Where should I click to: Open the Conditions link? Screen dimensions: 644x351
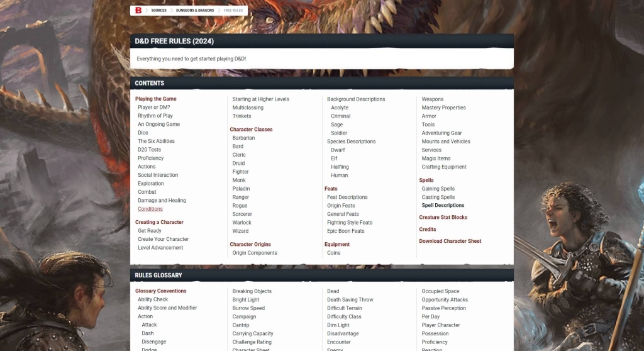150,209
